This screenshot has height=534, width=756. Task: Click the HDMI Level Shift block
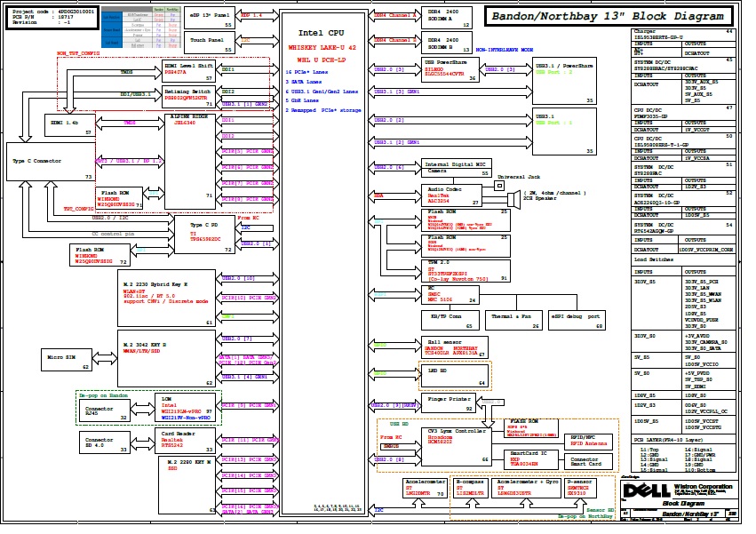click(190, 71)
